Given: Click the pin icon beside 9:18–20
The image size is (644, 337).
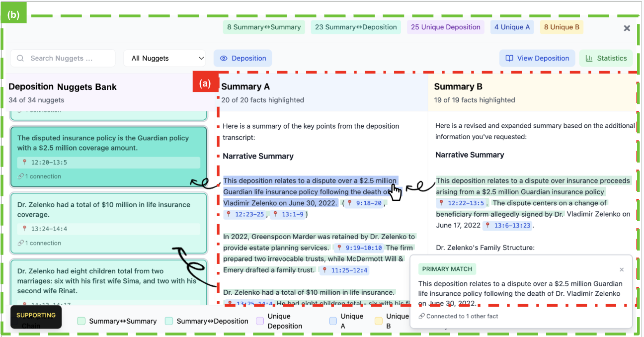Looking at the screenshot, I should (x=350, y=203).
